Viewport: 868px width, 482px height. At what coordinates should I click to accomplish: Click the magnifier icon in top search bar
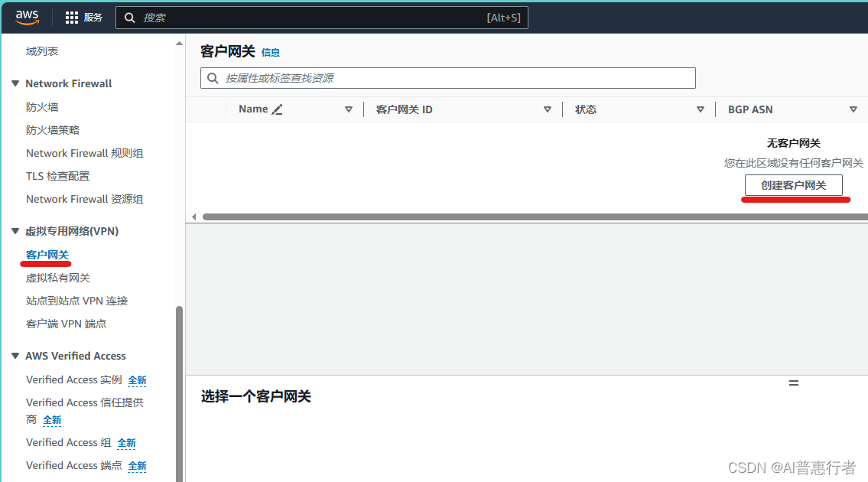pyautogui.click(x=129, y=18)
